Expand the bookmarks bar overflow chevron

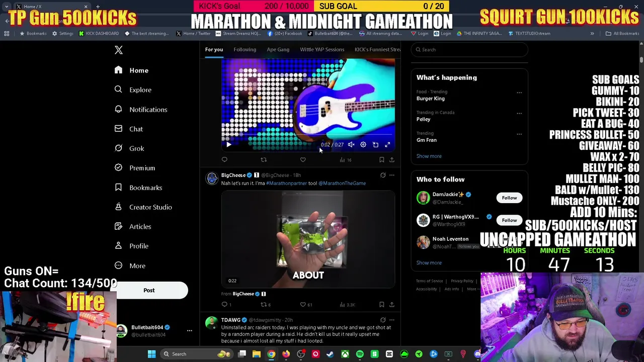(592, 33)
